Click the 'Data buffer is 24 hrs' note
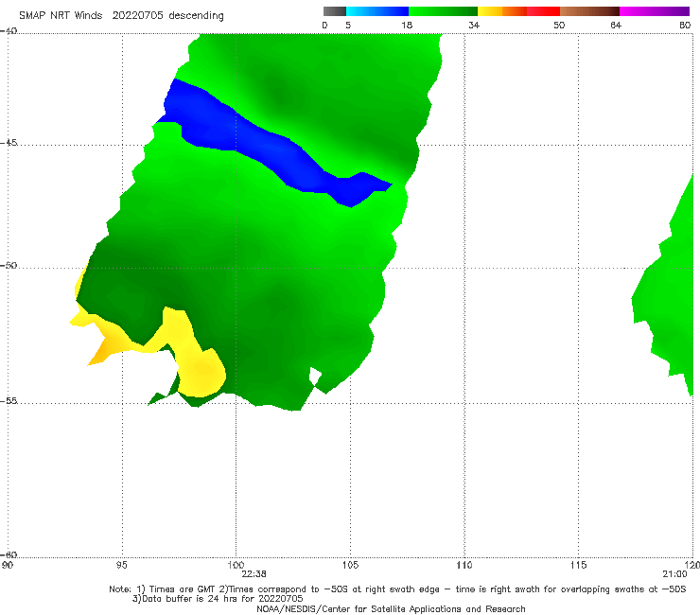The height and width of the screenshot is (615, 700). click(218, 599)
